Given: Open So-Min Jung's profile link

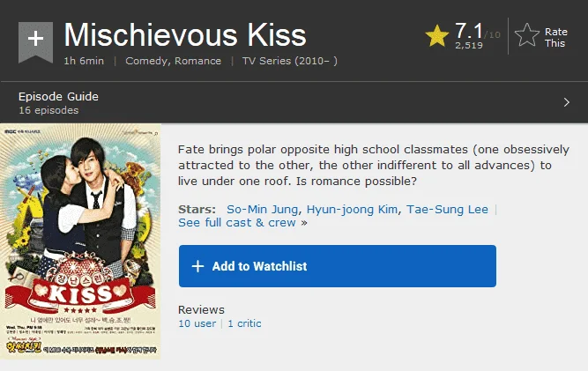Looking at the screenshot, I should 262,210.
